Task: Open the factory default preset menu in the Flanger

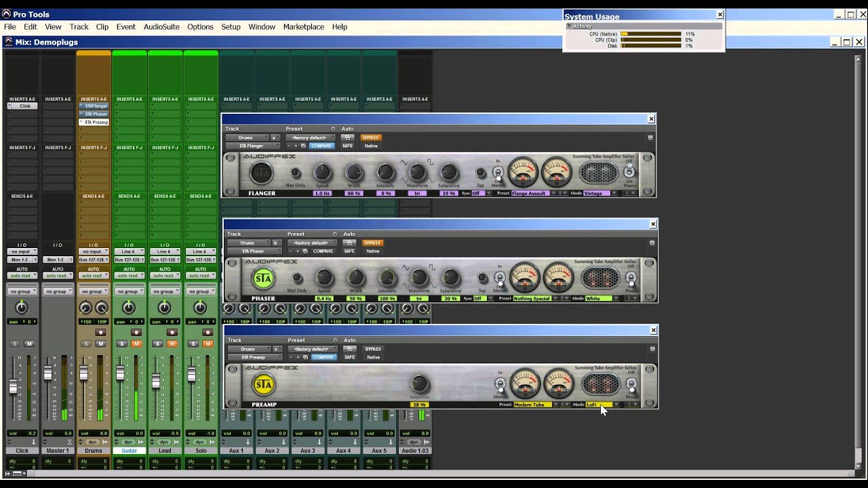Action: click(311, 138)
